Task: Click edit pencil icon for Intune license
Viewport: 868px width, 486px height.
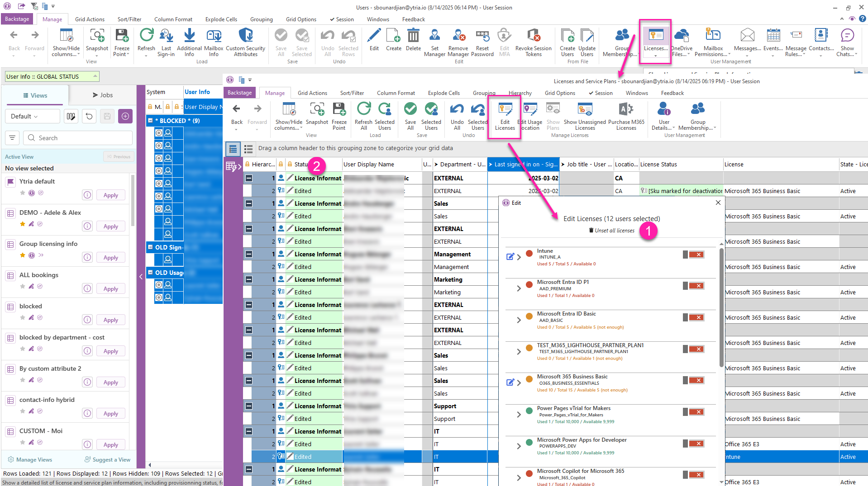Action: (510, 257)
